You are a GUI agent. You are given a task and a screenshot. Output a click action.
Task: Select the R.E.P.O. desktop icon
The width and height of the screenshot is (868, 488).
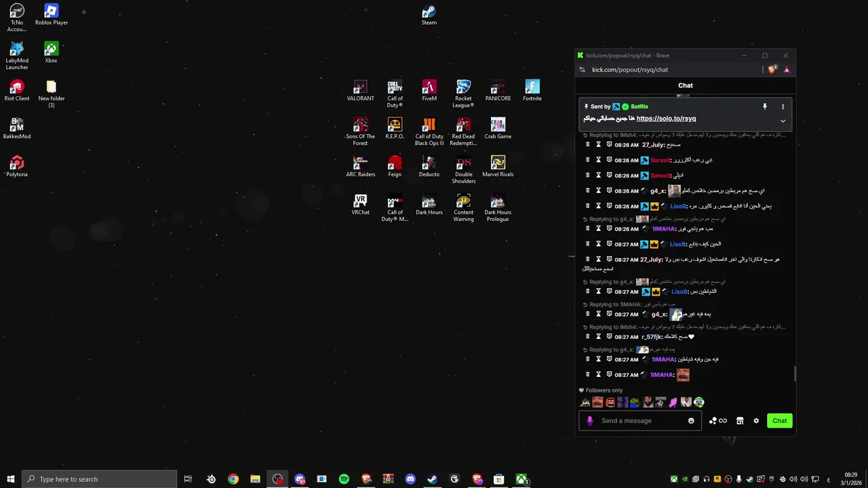[395, 129]
